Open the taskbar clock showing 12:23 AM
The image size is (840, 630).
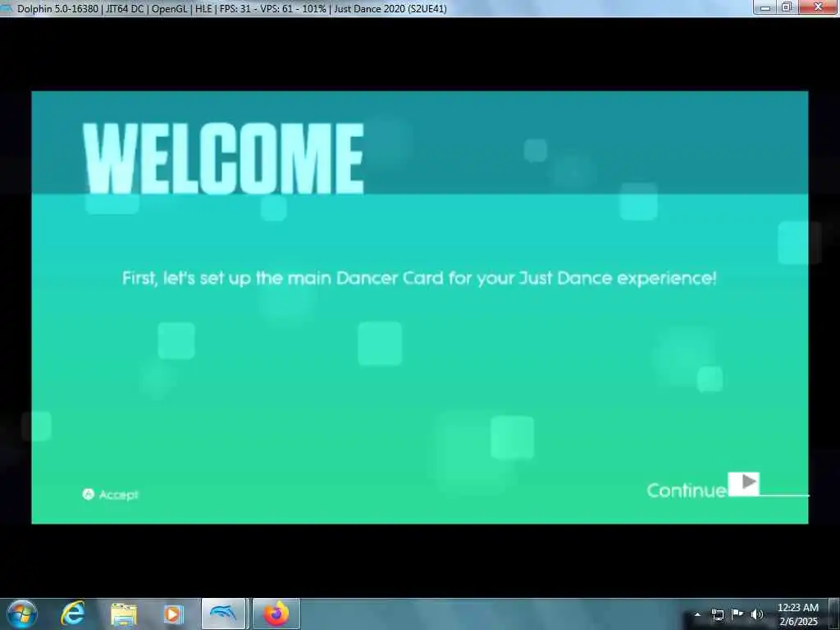(797, 614)
